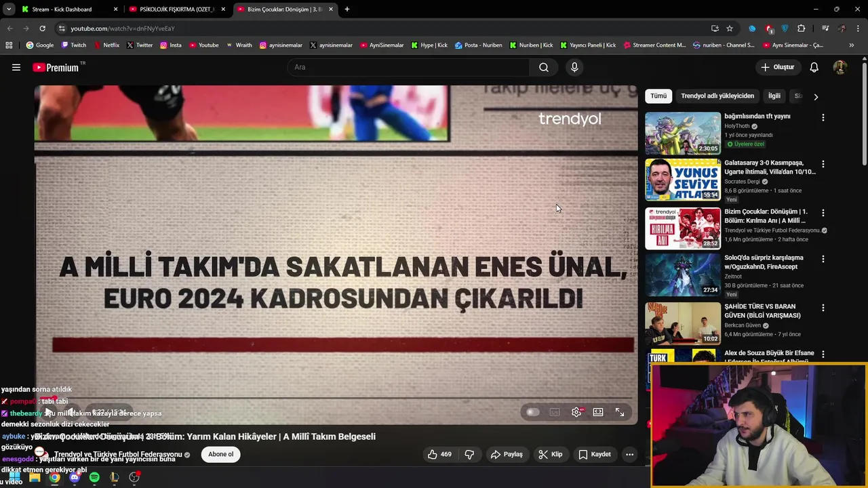868x488 pixels.
Task: Switch to the PSİKOLOJİK FIŞKIRTMA tab
Action: click(176, 9)
